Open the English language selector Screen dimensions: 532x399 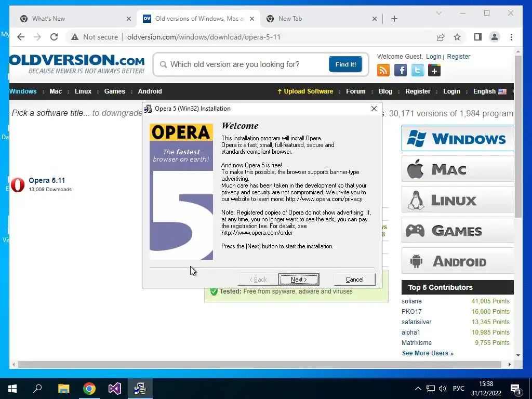pos(489,91)
